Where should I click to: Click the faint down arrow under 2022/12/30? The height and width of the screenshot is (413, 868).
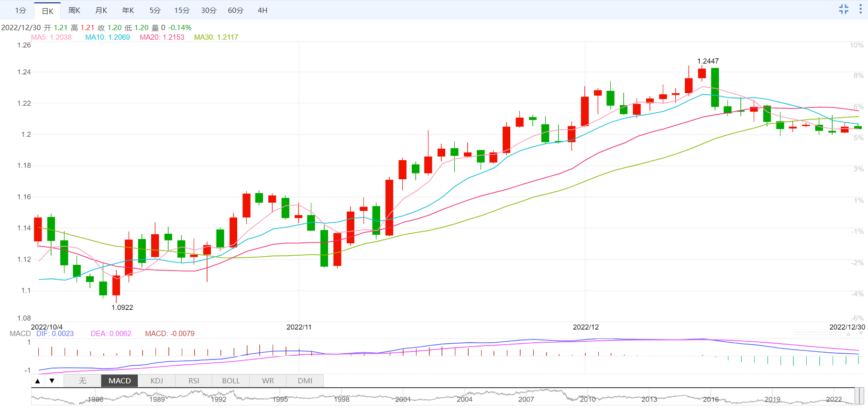[860, 334]
